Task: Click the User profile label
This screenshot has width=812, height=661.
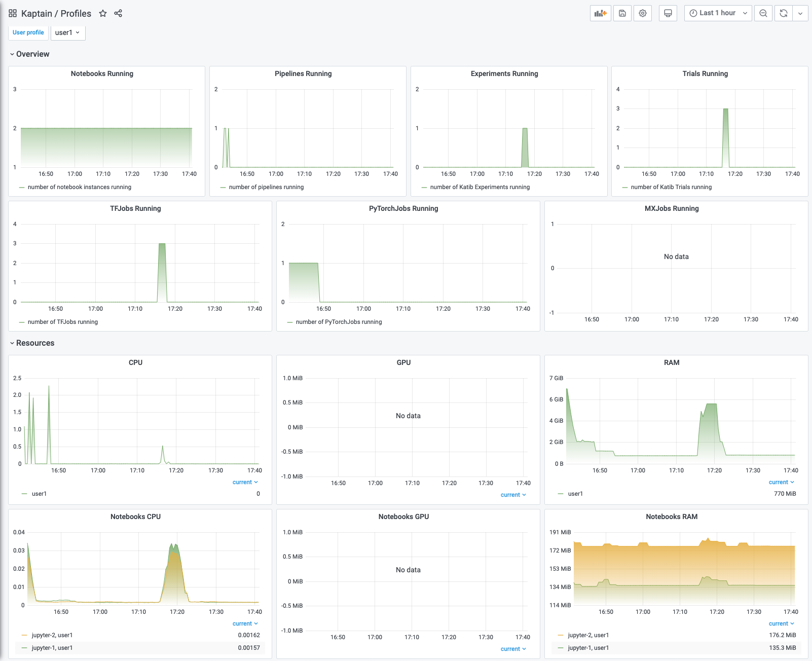Action: click(x=28, y=32)
